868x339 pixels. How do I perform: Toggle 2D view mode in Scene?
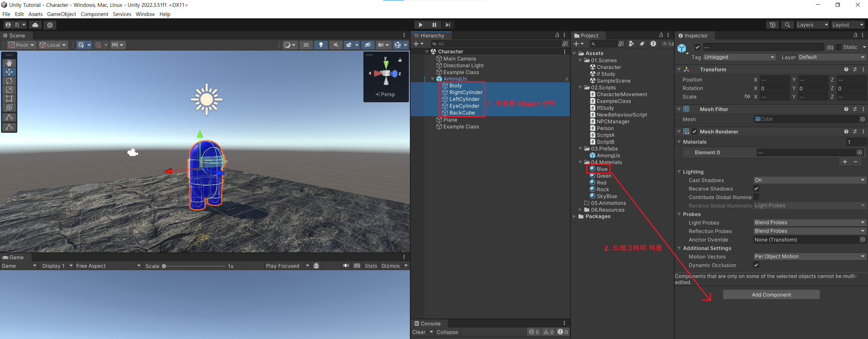[x=306, y=45]
